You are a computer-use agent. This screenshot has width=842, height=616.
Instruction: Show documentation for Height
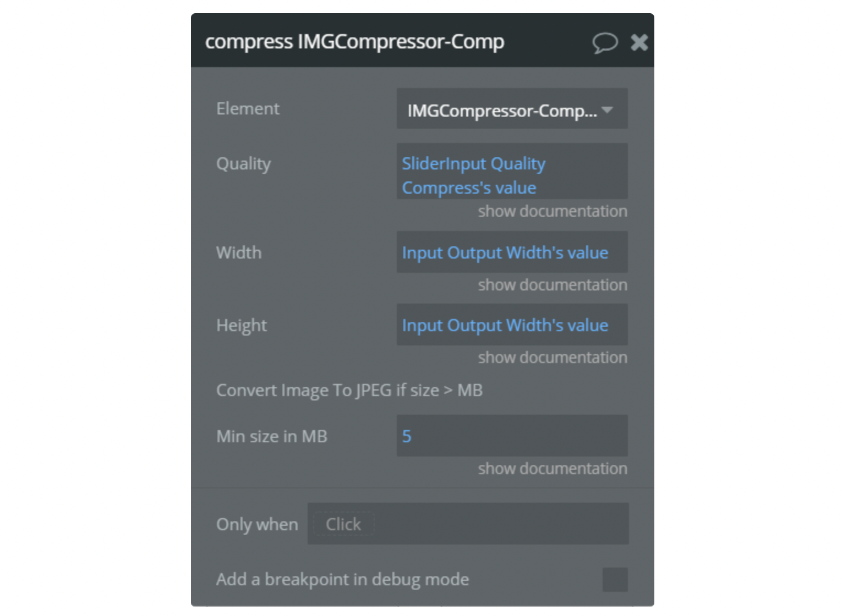(x=552, y=358)
